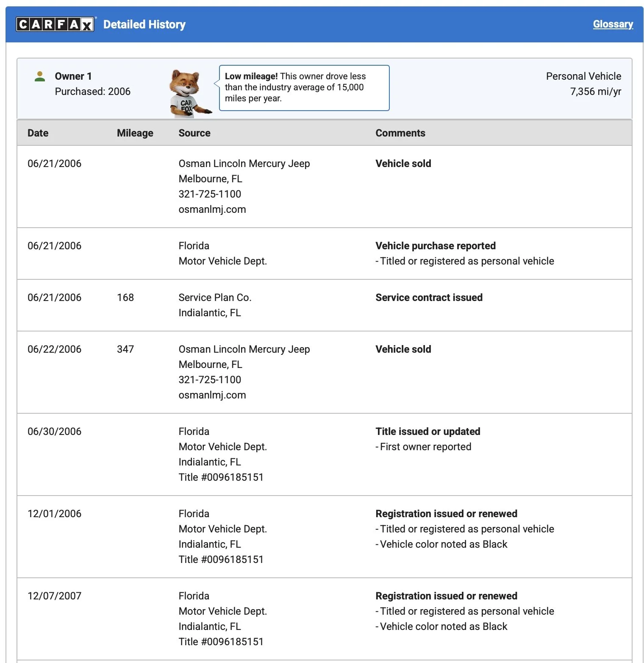The image size is (644, 663).
Task: Click Registration issued comment dated 12/01/2006
Action: pos(446,514)
